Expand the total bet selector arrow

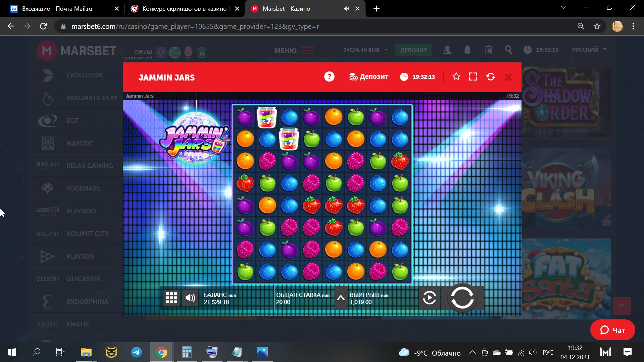coord(341,298)
